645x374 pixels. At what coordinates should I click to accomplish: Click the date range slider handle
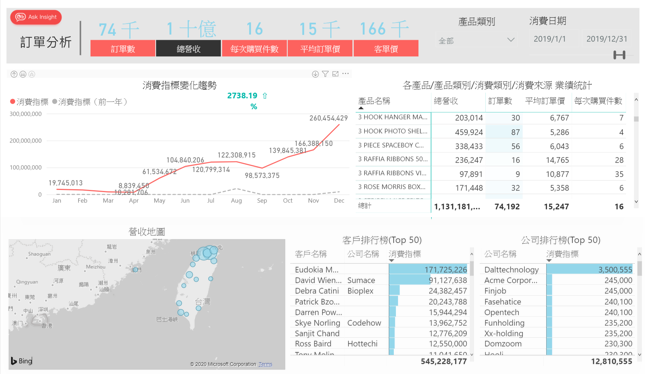(619, 55)
